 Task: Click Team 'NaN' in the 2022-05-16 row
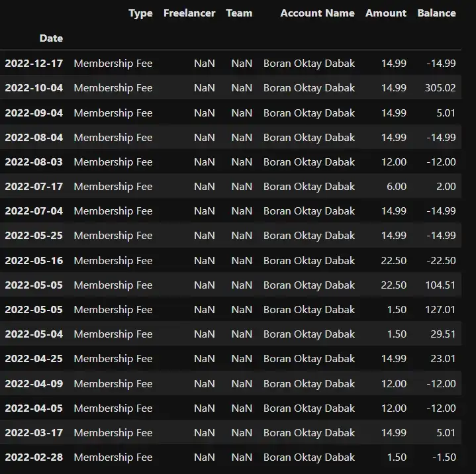[x=242, y=261]
